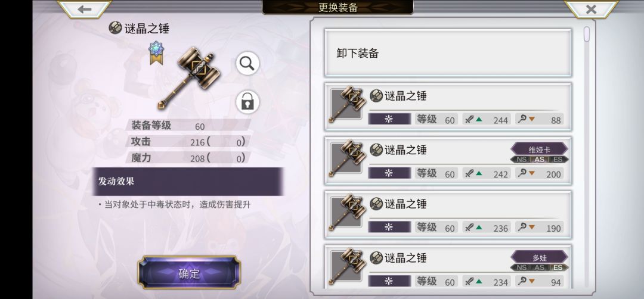Image resolution: width=644 pixels, height=299 pixels.
Task: Select the hammer with attack 244
Action: click(448, 107)
